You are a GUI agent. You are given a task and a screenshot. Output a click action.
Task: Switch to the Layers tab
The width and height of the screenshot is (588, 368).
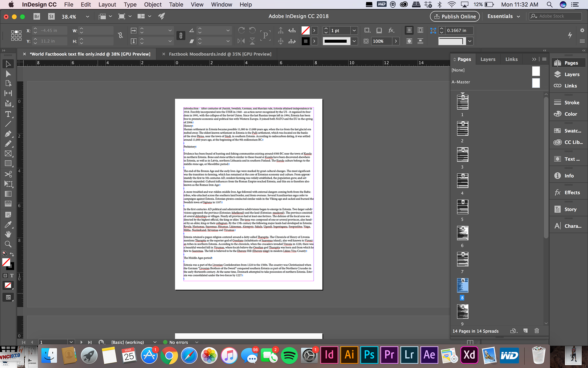[488, 59]
